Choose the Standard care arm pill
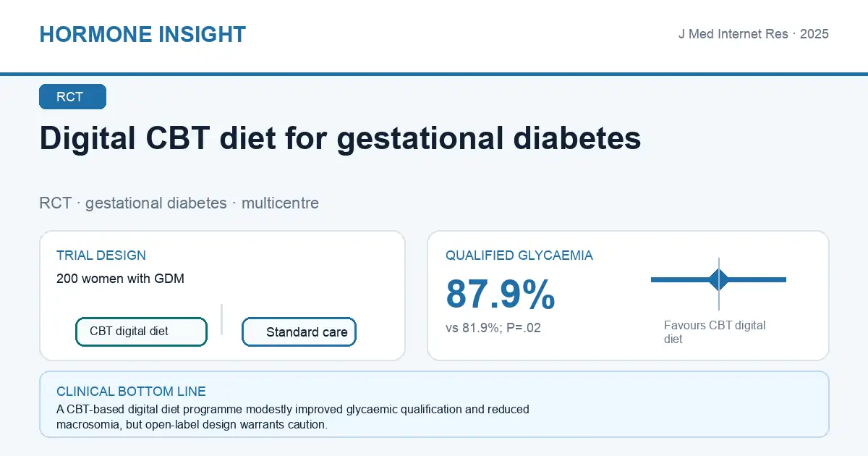Screen dimensions: 868x456 click(299, 332)
